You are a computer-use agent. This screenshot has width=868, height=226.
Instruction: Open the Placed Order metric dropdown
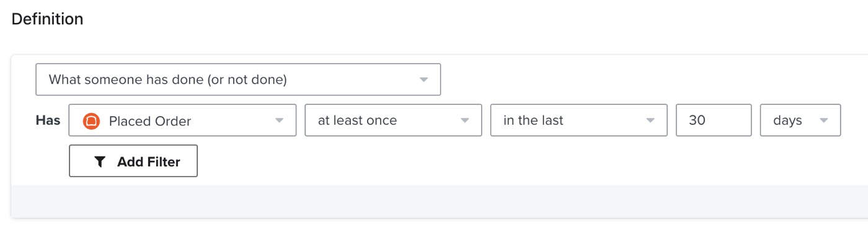point(182,120)
